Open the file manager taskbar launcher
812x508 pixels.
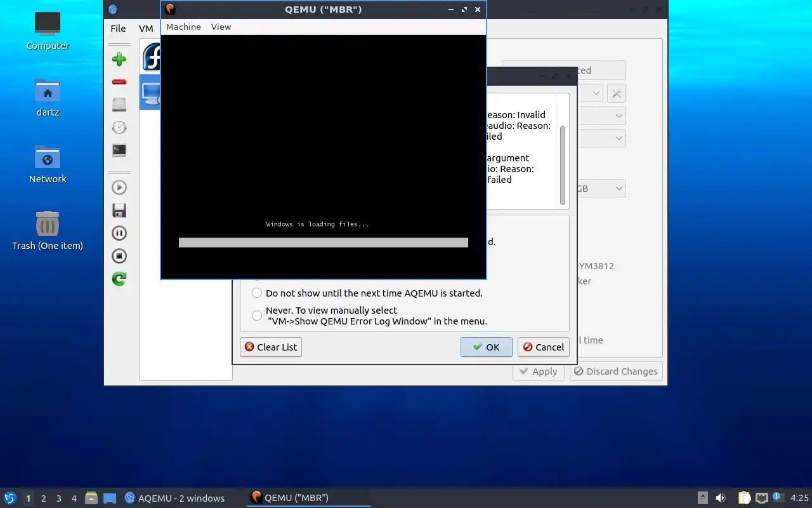pyautogui.click(x=91, y=498)
